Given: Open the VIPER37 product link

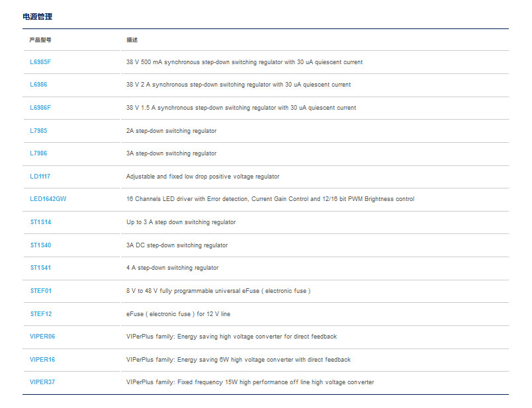Looking at the screenshot, I should pyautogui.click(x=42, y=382).
